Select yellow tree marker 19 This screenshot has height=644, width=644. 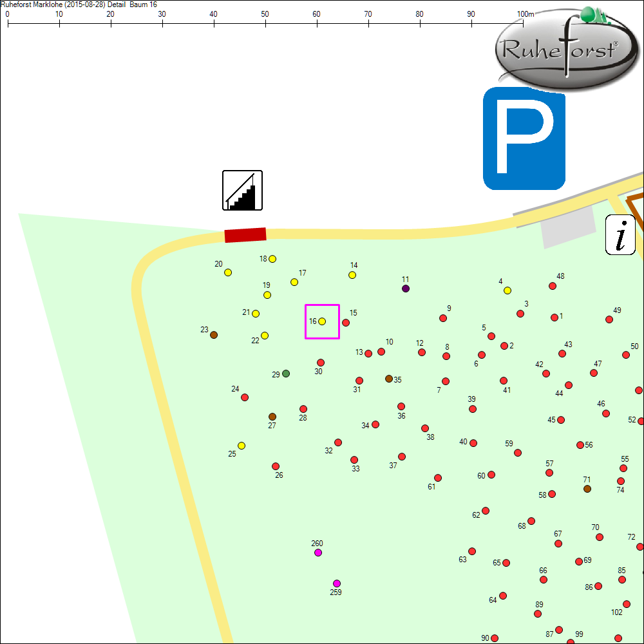point(267,295)
